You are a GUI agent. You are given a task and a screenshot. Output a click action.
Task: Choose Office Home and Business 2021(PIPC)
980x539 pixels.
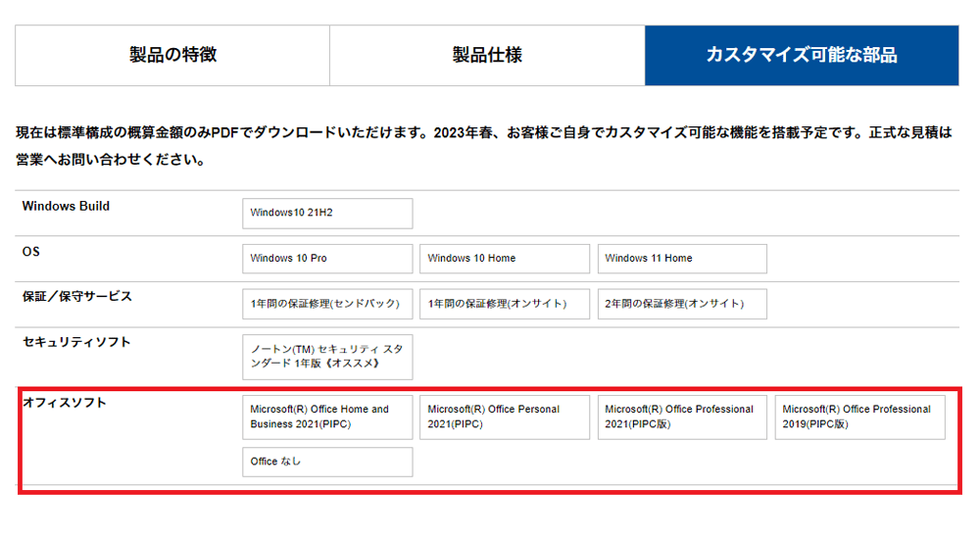pos(327,417)
